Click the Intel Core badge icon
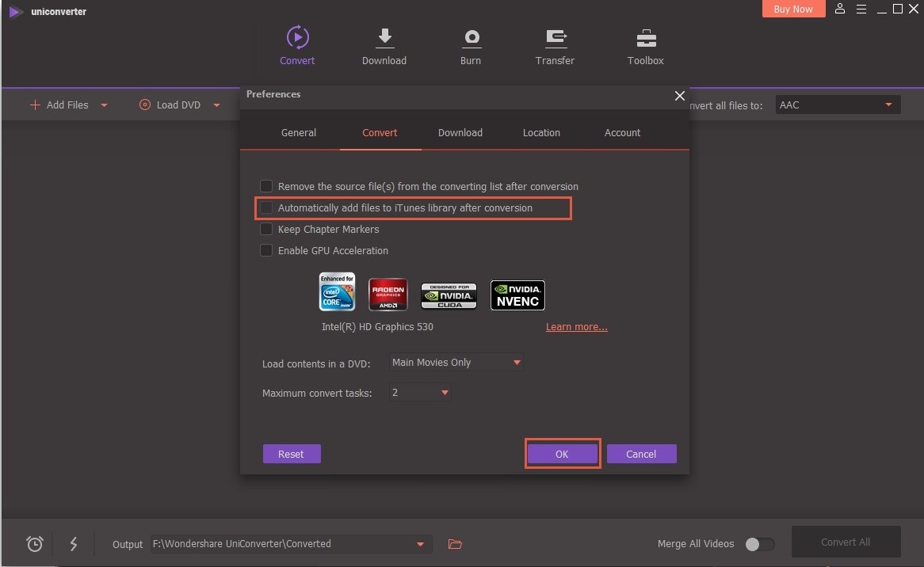Image resolution: width=924 pixels, height=567 pixels. pyautogui.click(x=337, y=291)
